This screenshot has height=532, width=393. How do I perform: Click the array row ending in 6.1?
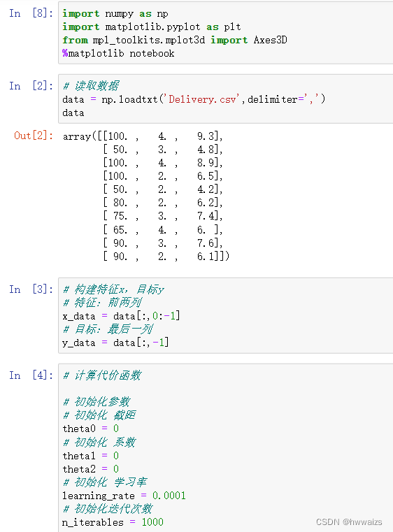pyautogui.click(x=166, y=257)
